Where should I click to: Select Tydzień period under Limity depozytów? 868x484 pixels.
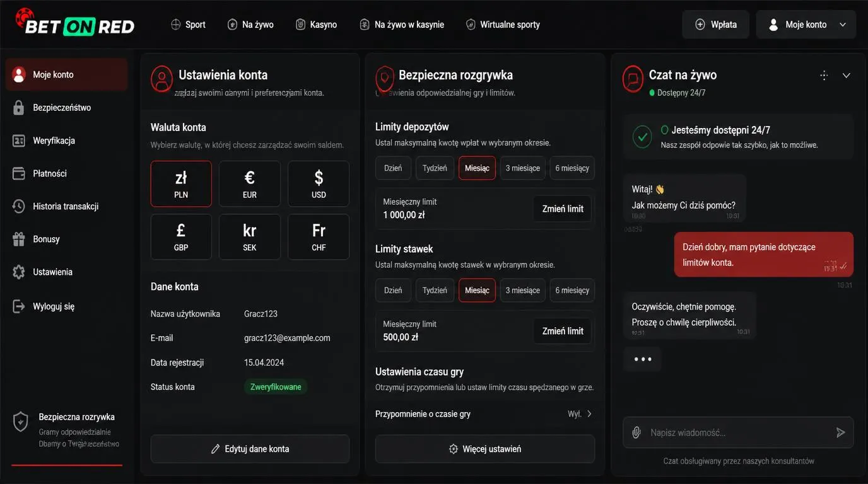(x=435, y=168)
